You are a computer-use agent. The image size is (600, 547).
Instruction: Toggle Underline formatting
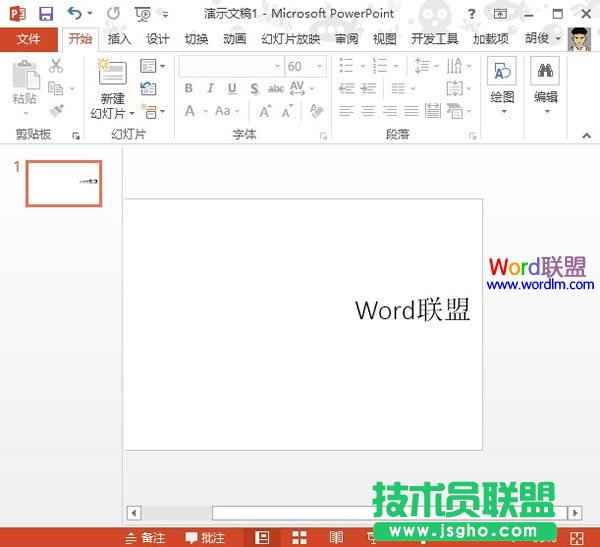click(232, 88)
